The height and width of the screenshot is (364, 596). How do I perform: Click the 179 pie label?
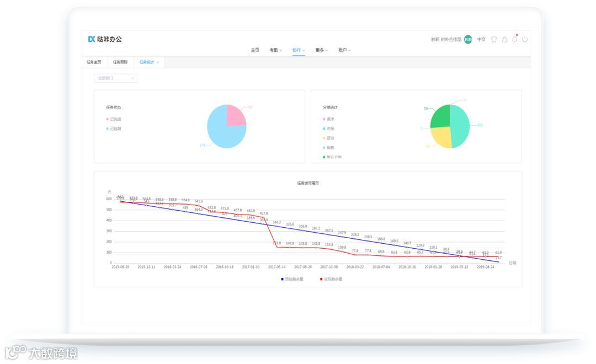pyautogui.click(x=202, y=146)
